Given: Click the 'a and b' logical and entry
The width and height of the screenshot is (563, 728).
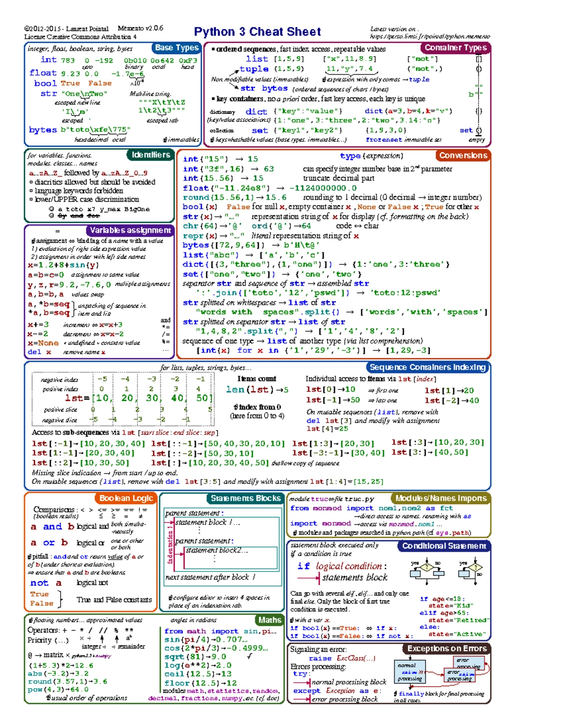Looking at the screenshot, I should click(x=52, y=526).
